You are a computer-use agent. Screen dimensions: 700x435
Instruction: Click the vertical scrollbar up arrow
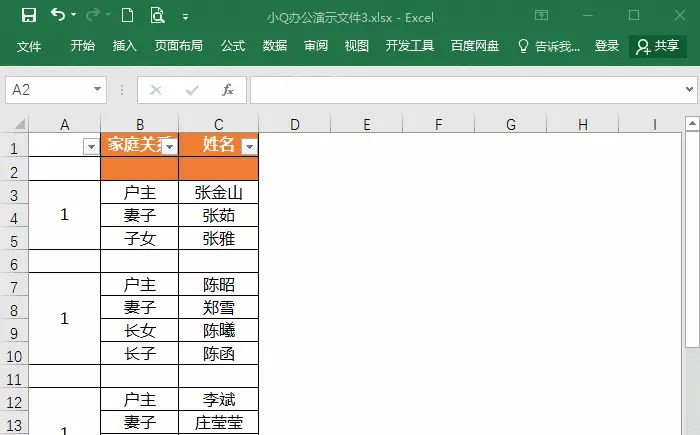click(692, 123)
